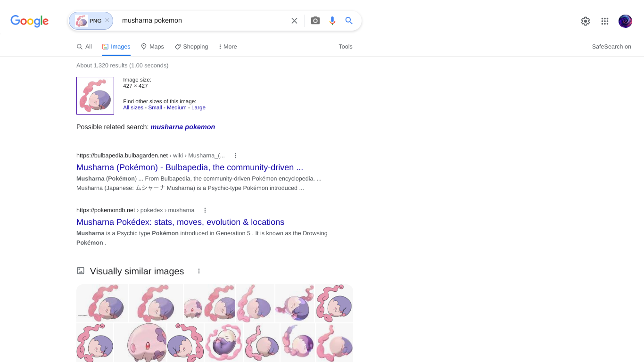
Task: Click the search by image camera icon
Action: (315, 21)
